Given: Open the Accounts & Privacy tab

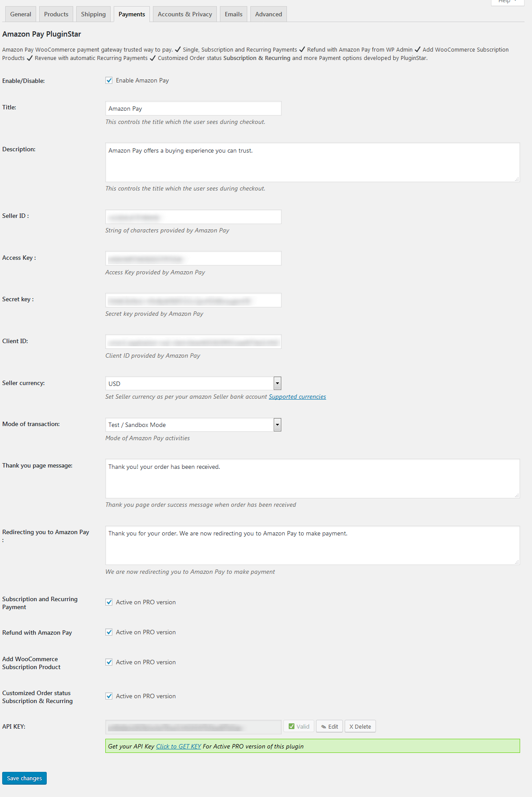Looking at the screenshot, I should click(x=185, y=14).
